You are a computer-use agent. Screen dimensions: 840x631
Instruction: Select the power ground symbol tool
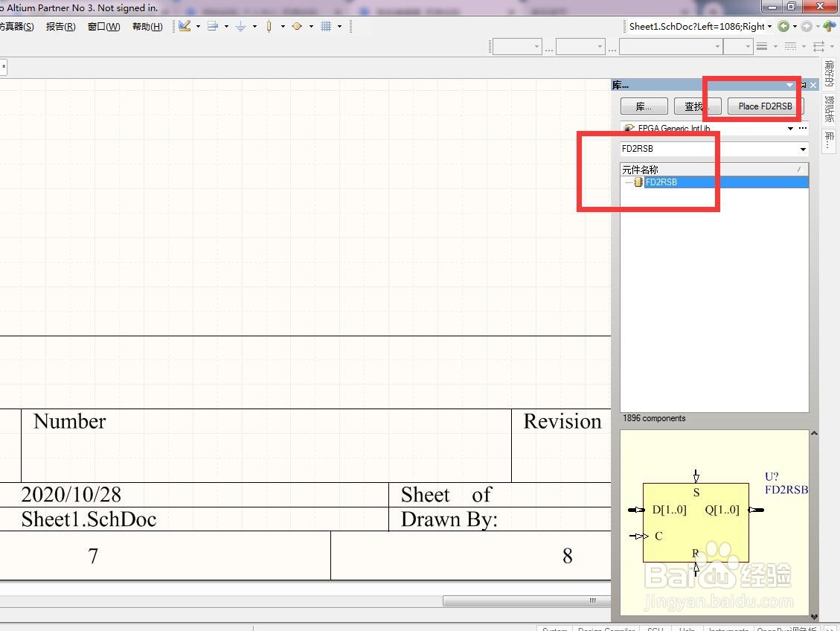coord(240,26)
